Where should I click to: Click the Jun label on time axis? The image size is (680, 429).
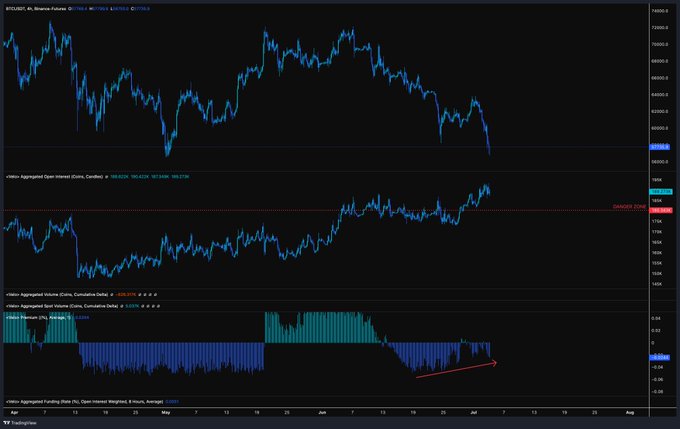coord(322,411)
